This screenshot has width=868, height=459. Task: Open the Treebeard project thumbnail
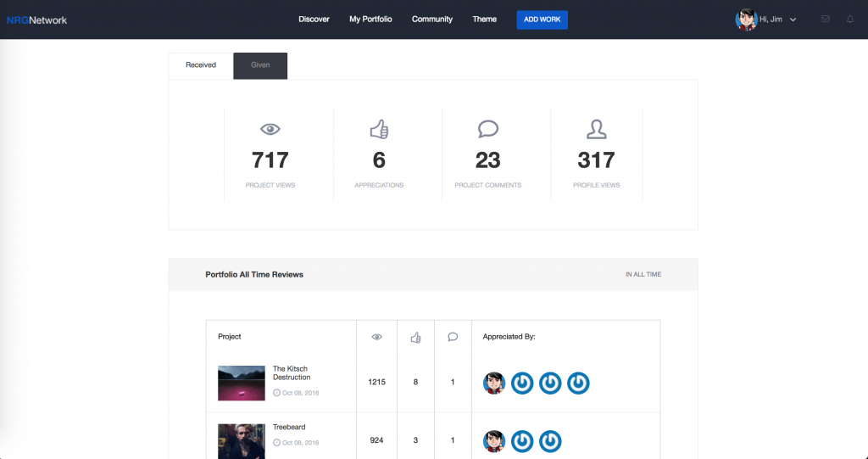(x=242, y=441)
